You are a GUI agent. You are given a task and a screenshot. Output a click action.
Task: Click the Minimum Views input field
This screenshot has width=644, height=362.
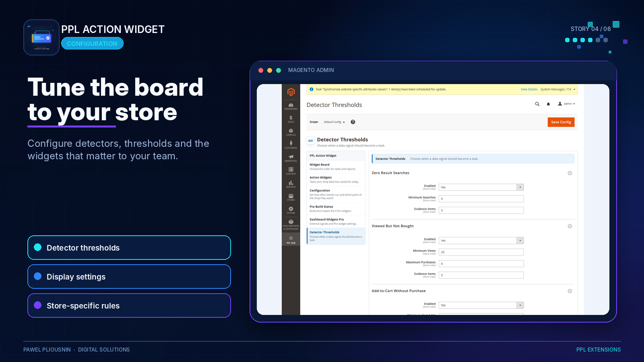(481, 252)
